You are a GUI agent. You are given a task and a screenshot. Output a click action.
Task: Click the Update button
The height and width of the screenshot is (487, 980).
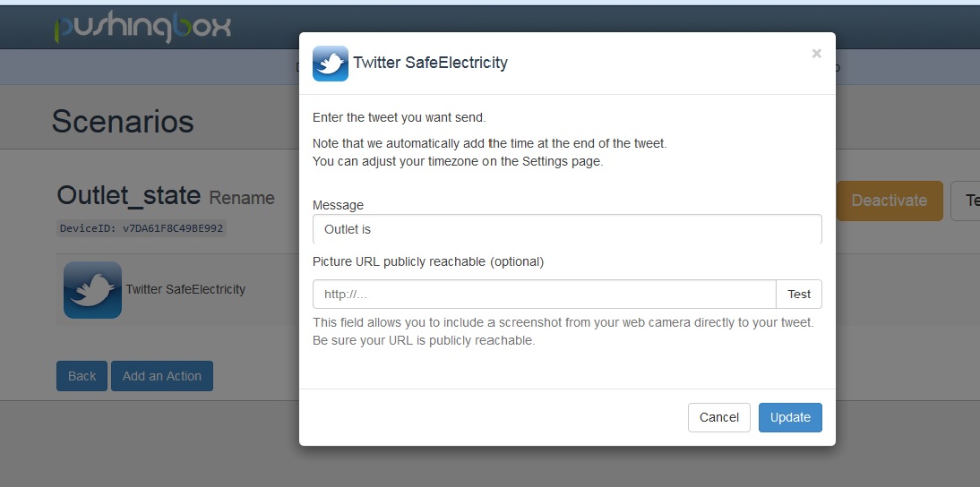coord(790,417)
